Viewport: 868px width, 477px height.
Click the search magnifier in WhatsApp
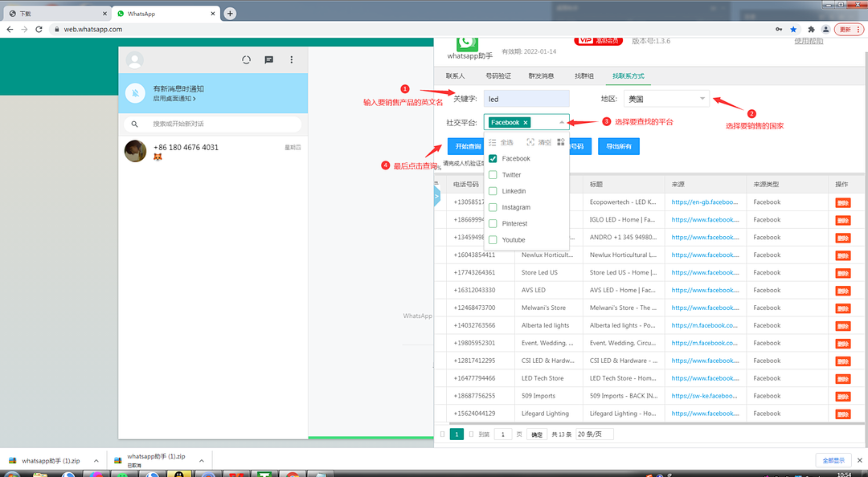click(134, 124)
